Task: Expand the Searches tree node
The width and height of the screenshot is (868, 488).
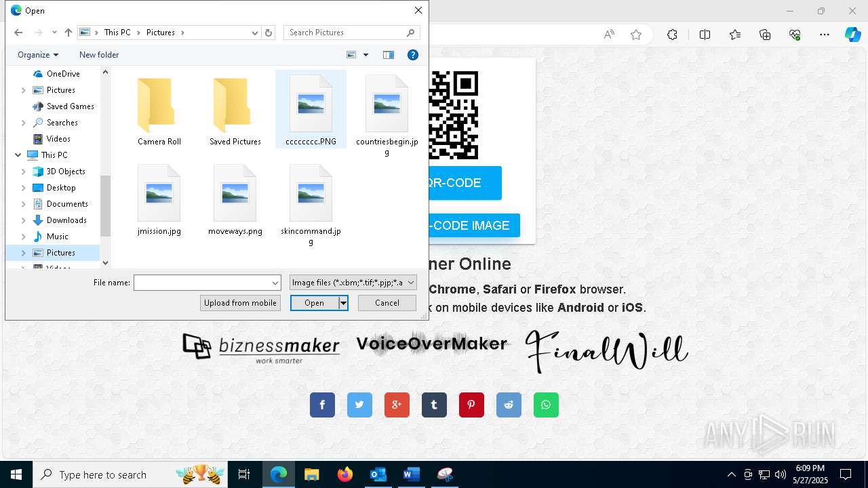Action: point(24,123)
